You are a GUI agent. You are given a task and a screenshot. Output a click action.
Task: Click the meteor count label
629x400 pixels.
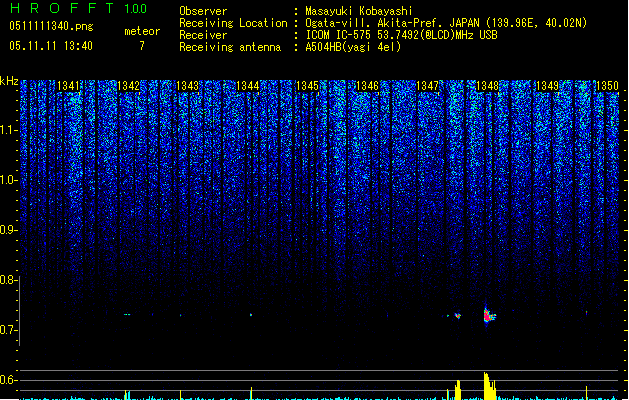[x=142, y=31]
